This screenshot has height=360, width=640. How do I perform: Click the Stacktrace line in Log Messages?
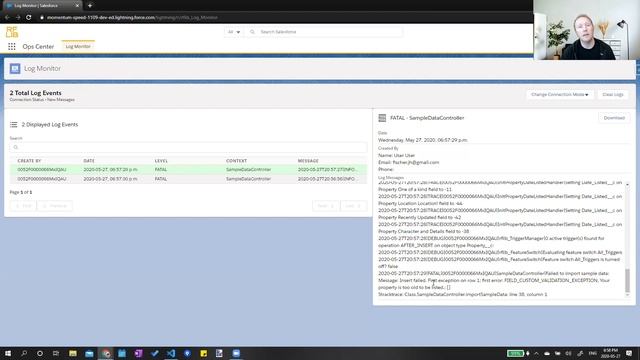(462, 294)
